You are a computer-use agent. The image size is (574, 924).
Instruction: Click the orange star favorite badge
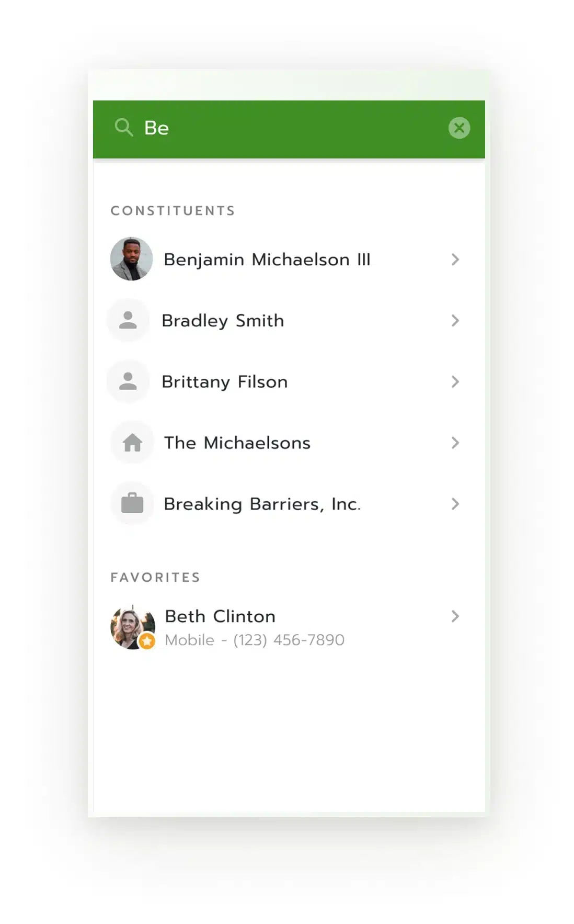147,640
